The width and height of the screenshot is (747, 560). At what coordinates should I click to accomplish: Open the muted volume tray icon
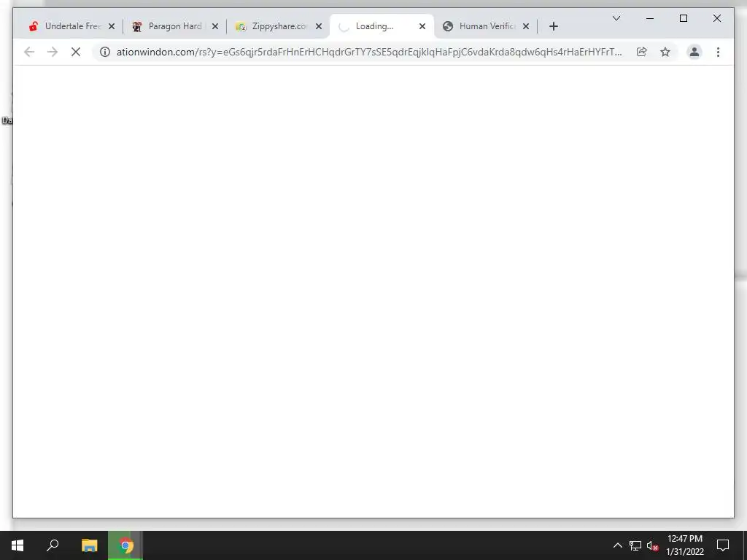652,545
